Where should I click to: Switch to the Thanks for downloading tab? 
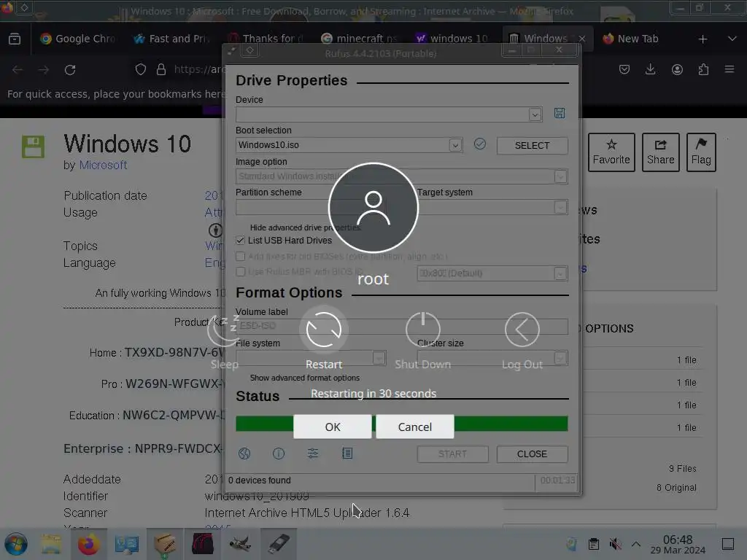[x=265, y=39]
